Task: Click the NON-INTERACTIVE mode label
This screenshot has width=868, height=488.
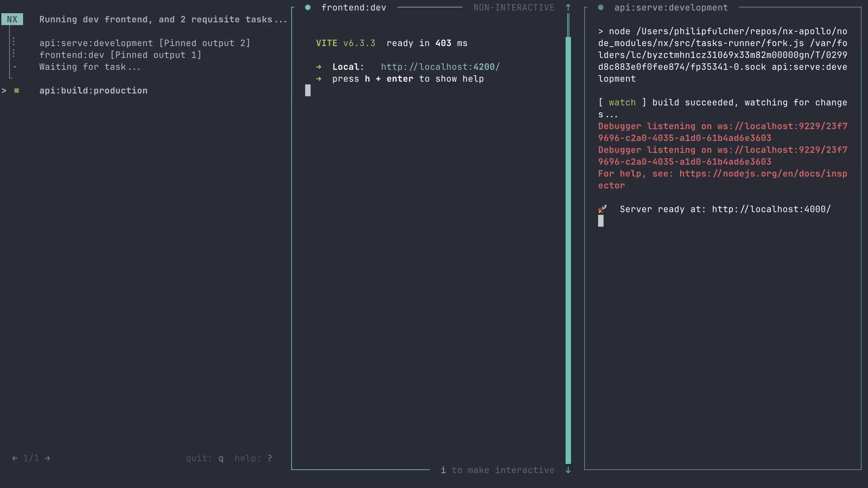Action: click(514, 7)
